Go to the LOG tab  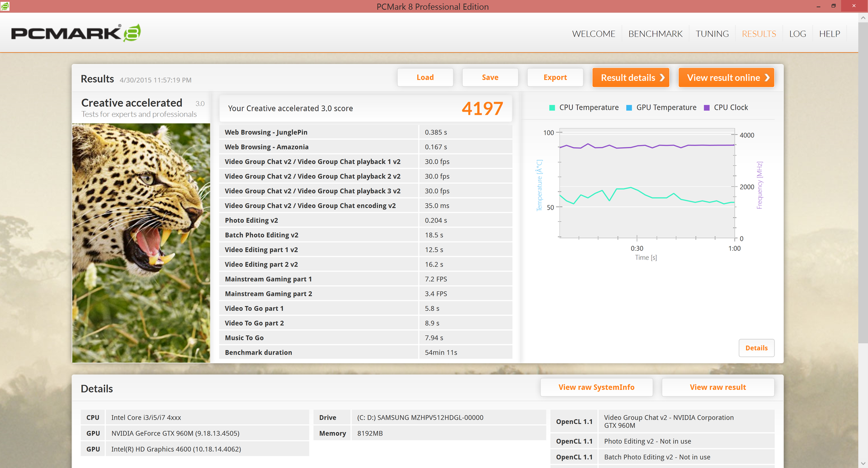point(797,34)
